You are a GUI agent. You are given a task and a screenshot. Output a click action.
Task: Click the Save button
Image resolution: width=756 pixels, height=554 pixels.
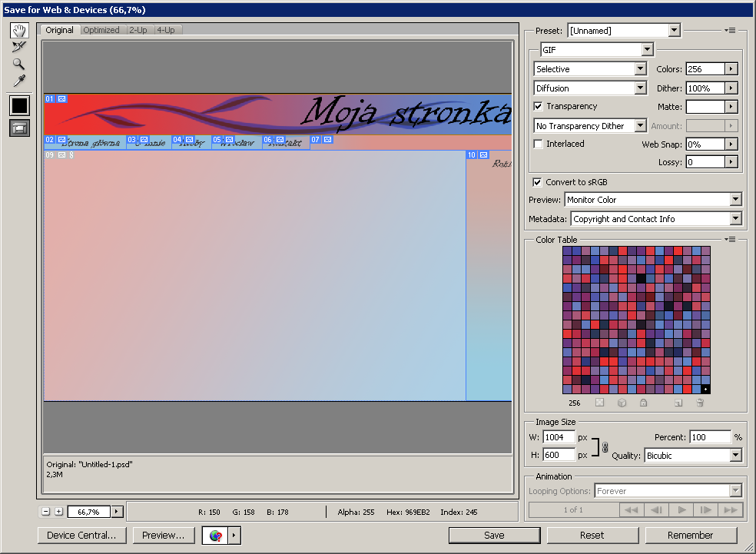(494, 536)
